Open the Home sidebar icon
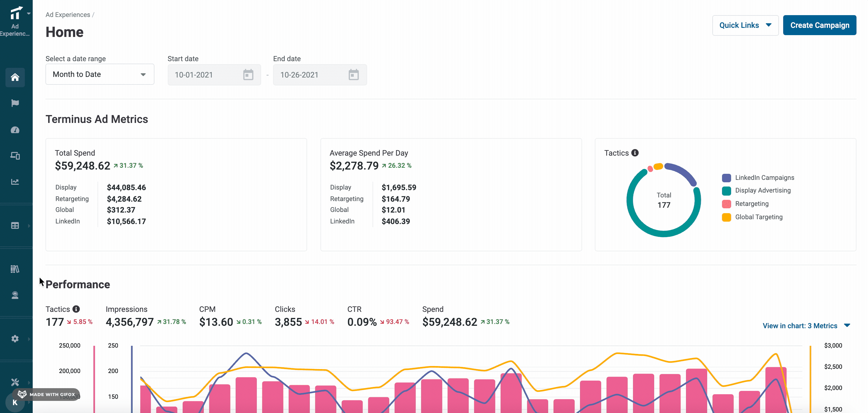The width and height of the screenshot is (868, 413). pos(15,78)
